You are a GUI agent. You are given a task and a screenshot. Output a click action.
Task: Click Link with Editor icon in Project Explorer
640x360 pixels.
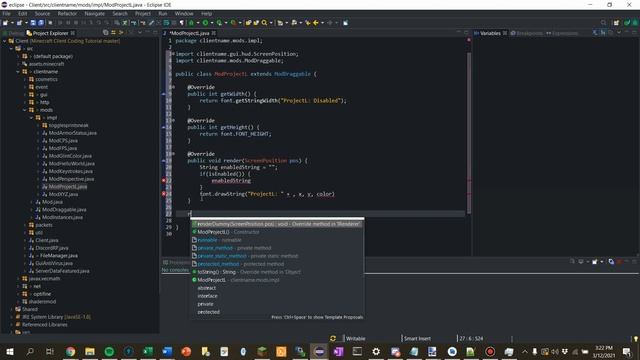(x=113, y=33)
